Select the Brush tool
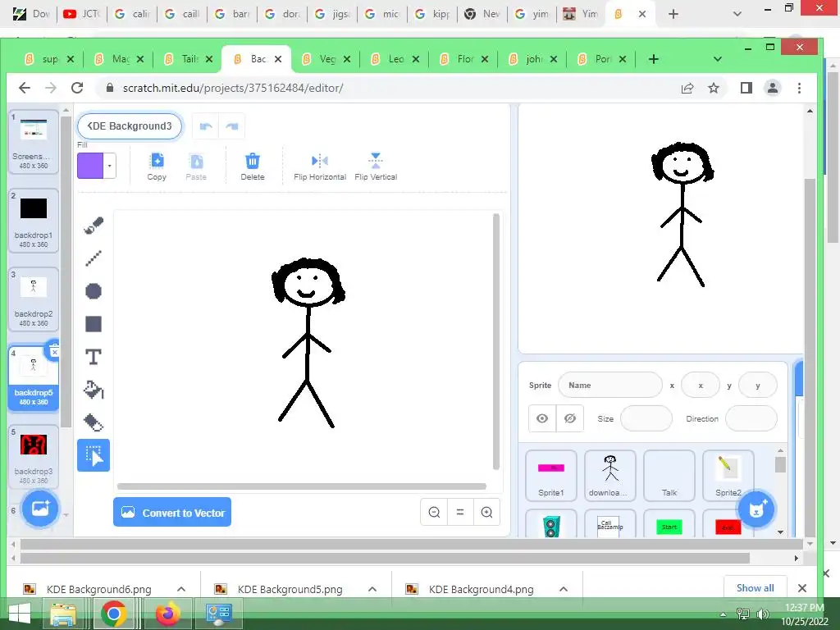Viewport: 840px width, 630px height. [x=94, y=226]
